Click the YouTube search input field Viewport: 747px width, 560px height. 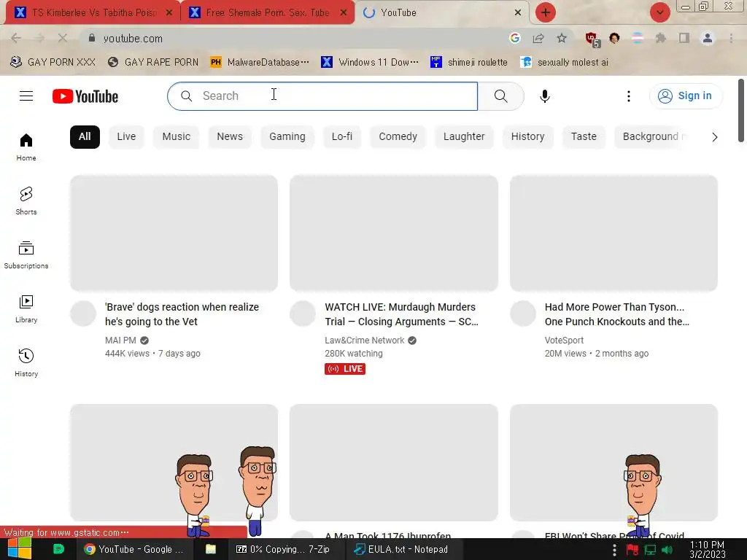coord(322,96)
